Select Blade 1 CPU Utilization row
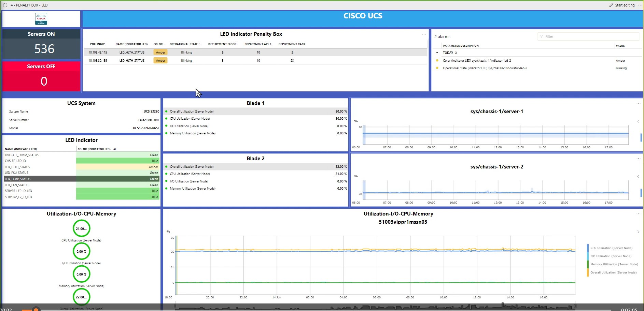The width and height of the screenshot is (644, 311). click(256, 119)
